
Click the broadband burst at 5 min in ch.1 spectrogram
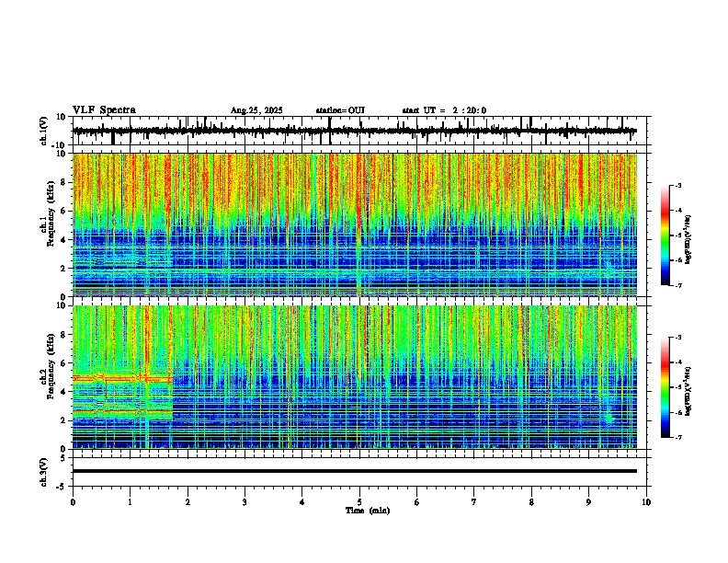pos(358,224)
